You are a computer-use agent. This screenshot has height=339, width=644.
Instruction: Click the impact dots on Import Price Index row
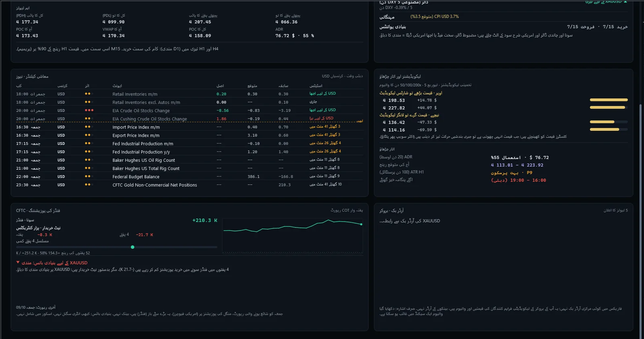89,127
